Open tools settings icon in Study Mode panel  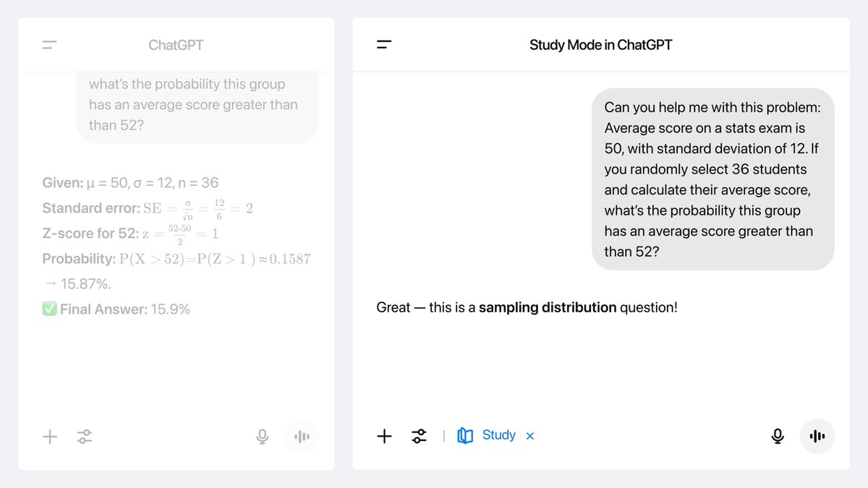(x=420, y=436)
